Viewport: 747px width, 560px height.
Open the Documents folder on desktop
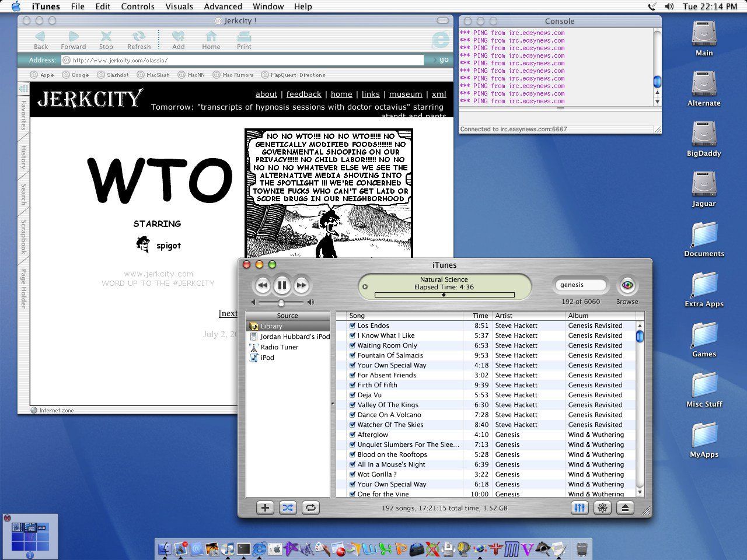coord(704,239)
